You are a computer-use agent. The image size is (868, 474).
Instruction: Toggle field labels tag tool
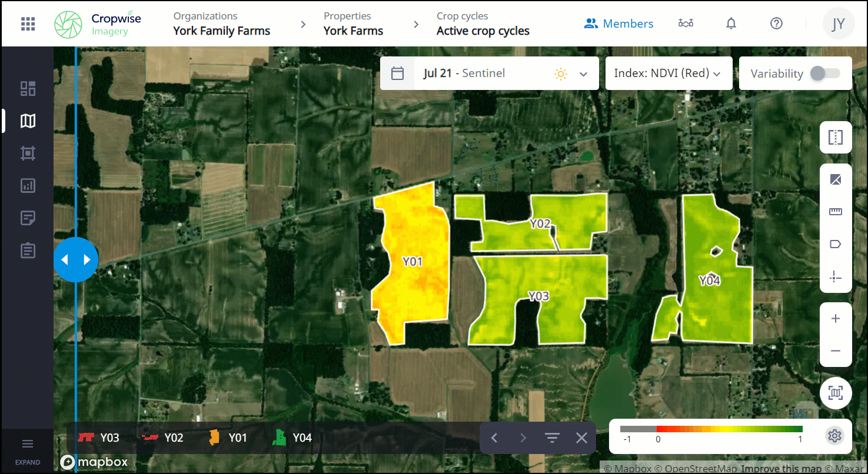pyautogui.click(x=835, y=244)
